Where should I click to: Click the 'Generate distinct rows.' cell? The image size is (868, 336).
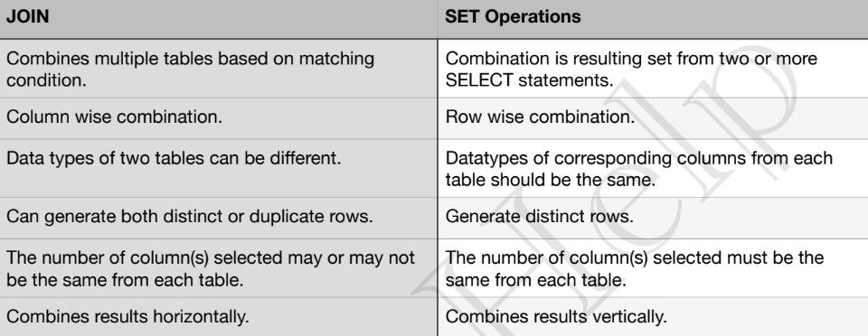click(653, 218)
